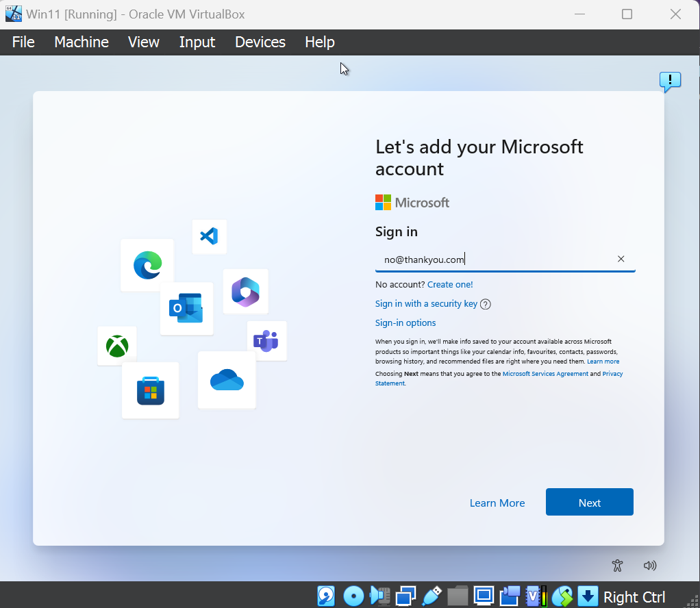Open the Microsoft Services Agreement link
The image size is (700, 608).
[x=545, y=374]
